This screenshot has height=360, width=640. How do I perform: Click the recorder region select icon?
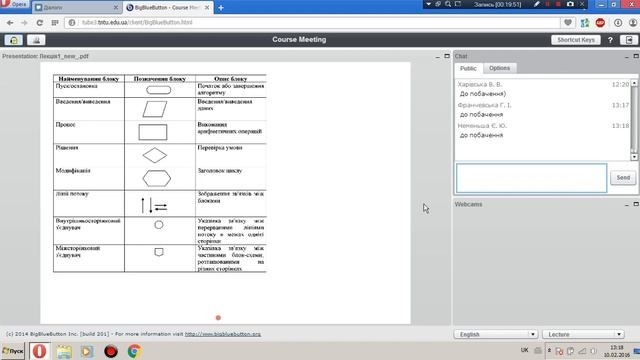[x=458, y=4]
